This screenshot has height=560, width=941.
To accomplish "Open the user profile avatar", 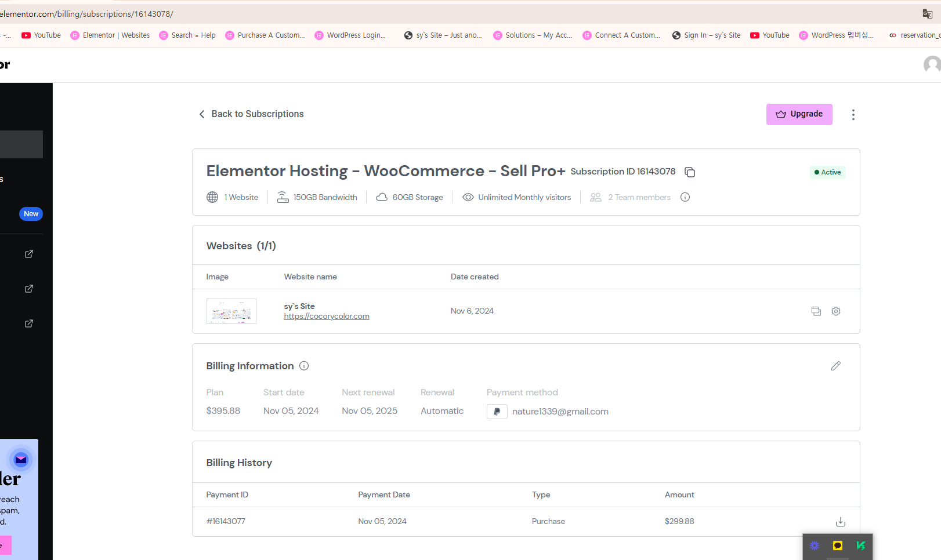I will coord(932,64).
